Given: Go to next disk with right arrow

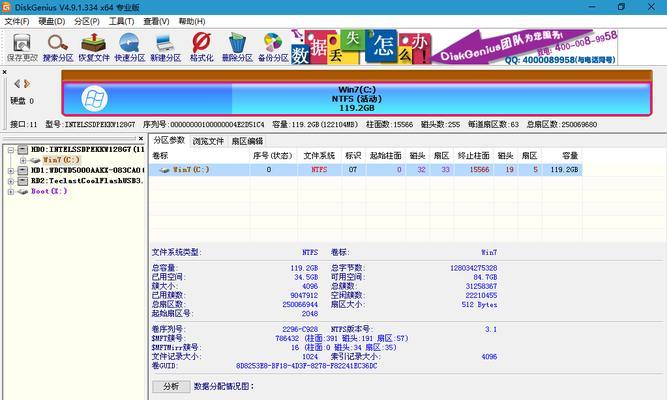Looking at the screenshot, I should 27,83.
